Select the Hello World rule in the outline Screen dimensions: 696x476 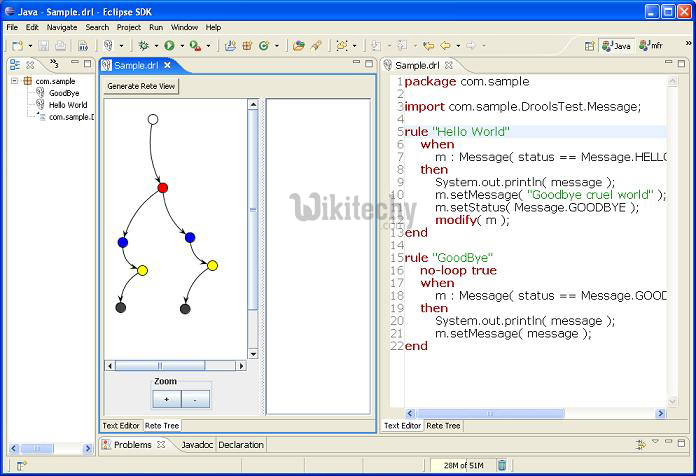point(68,105)
